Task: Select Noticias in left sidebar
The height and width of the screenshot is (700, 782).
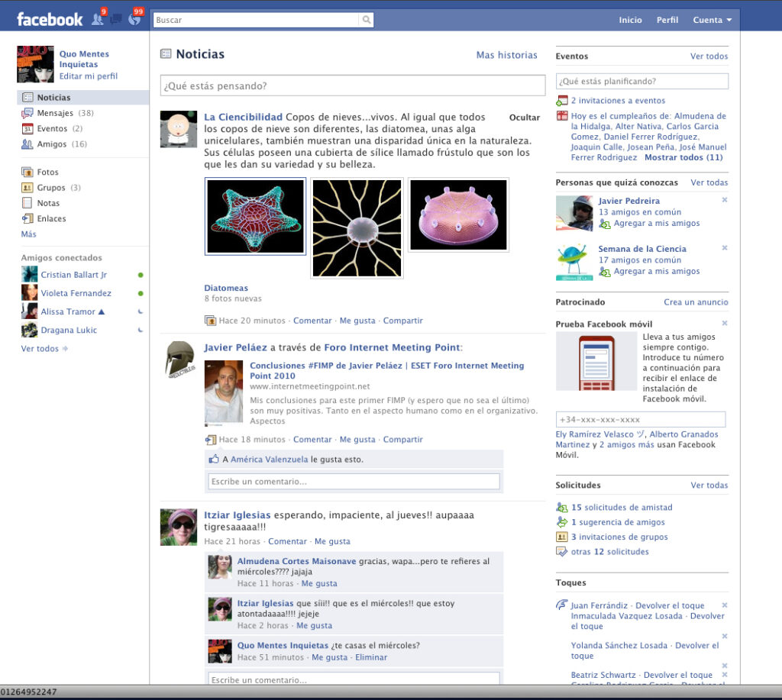Action: coord(82,98)
